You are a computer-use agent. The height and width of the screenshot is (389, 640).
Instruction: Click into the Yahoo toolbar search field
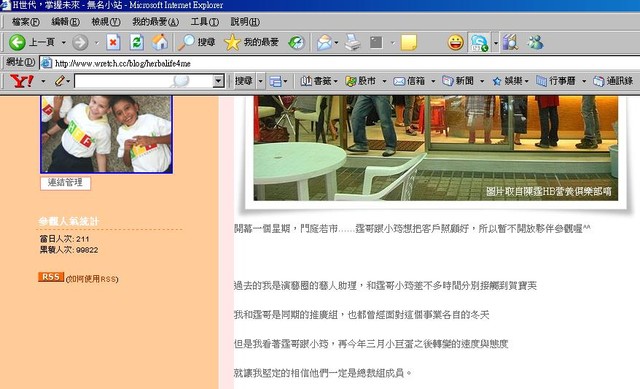(144, 81)
